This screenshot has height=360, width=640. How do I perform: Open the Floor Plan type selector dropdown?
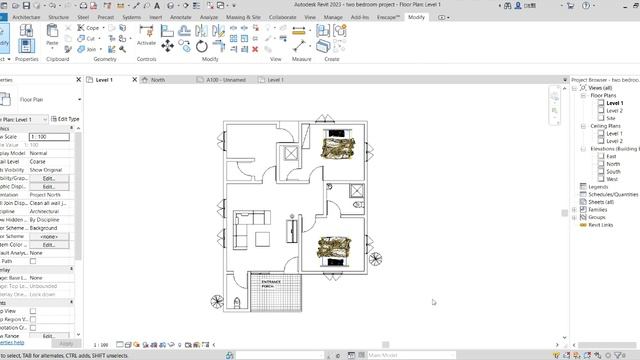[79, 100]
